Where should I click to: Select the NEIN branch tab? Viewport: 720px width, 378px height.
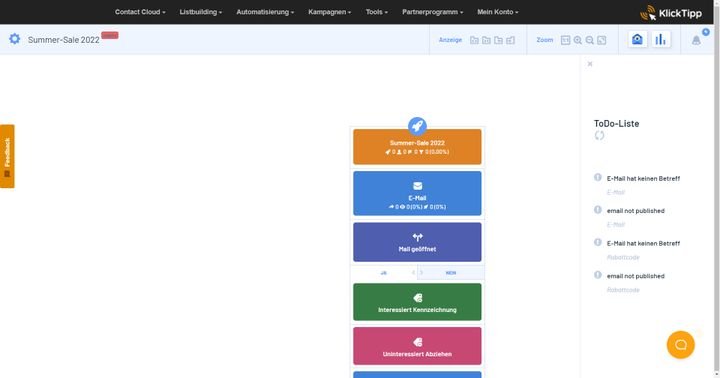451,273
